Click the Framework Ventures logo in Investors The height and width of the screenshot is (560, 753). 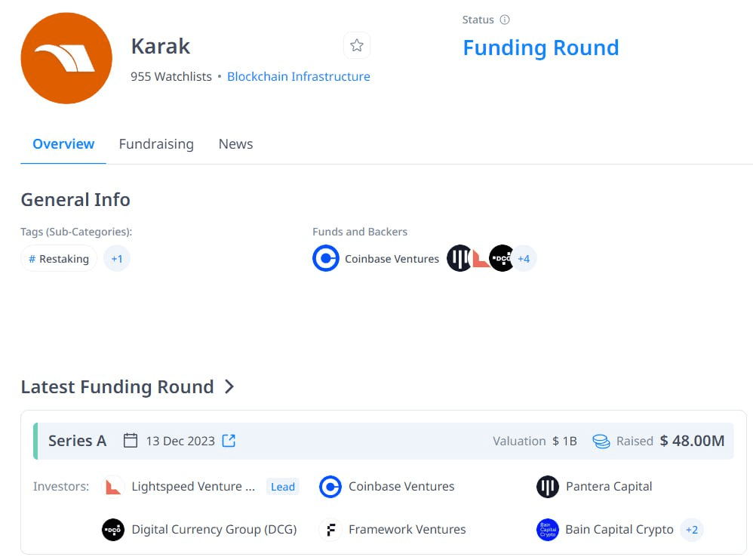click(x=330, y=530)
